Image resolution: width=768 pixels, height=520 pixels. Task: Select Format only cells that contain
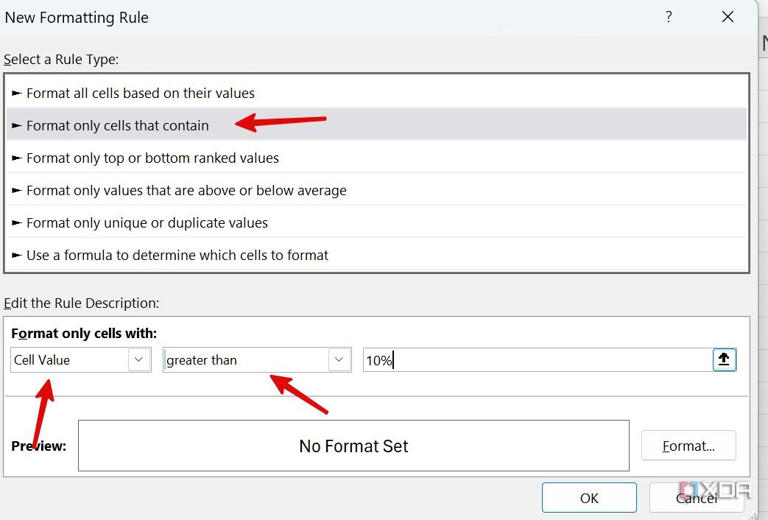[118, 125]
